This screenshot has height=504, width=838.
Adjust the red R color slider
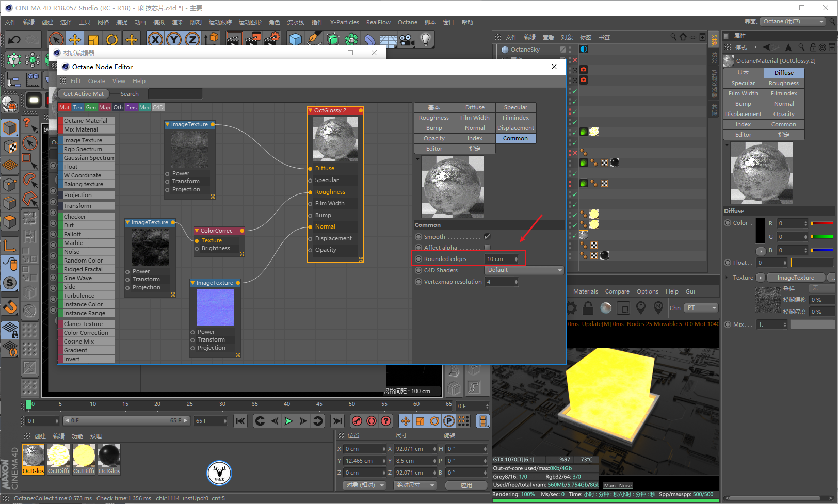coord(822,223)
